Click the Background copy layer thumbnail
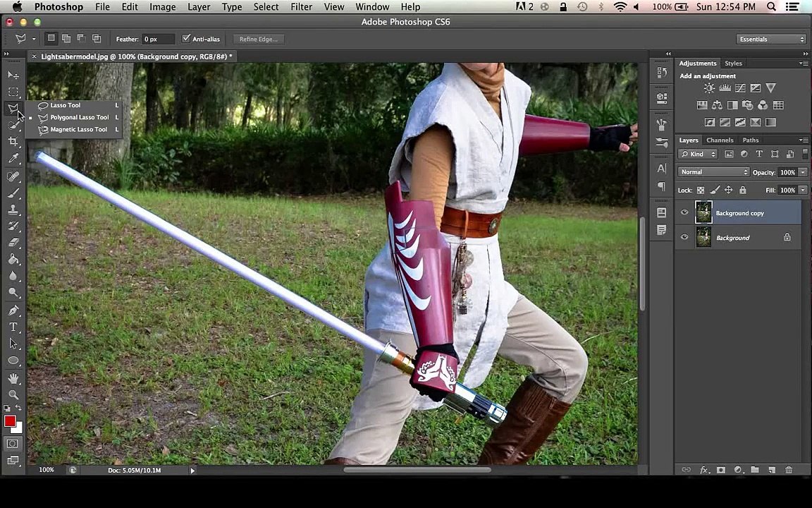The image size is (812, 508). [x=703, y=212]
